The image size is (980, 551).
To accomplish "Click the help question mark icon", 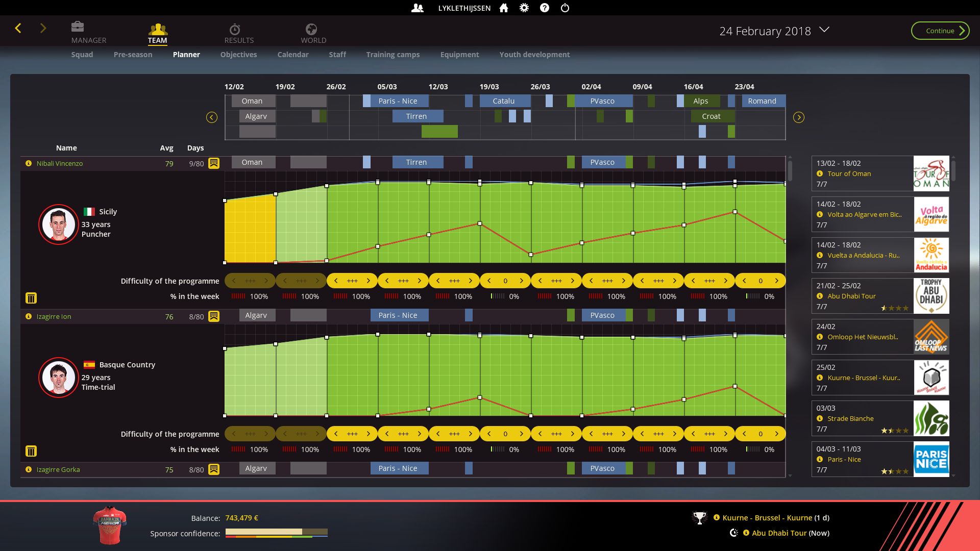I will click(x=545, y=8).
